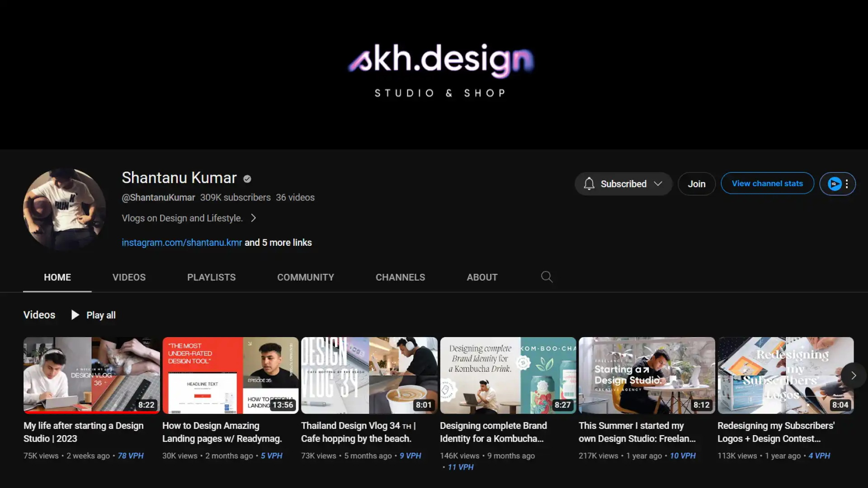Click the Join membership button
Viewport: 868px width, 488px height.
tap(696, 184)
